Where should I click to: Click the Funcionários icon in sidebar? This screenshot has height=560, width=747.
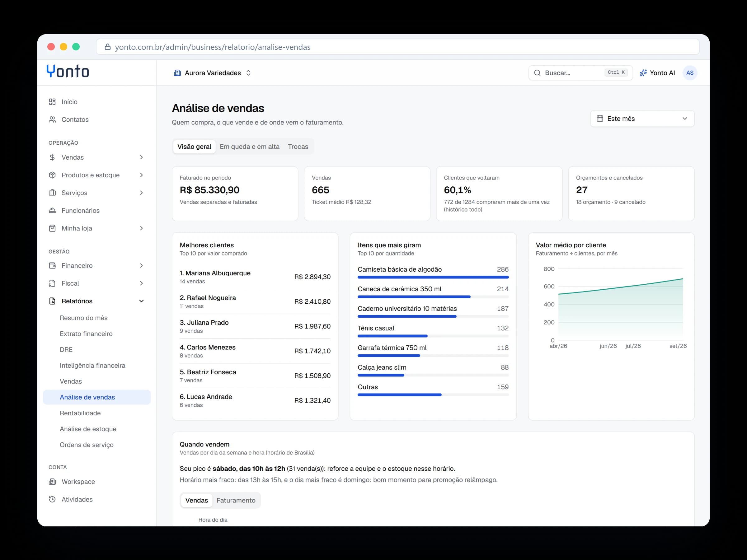click(52, 210)
